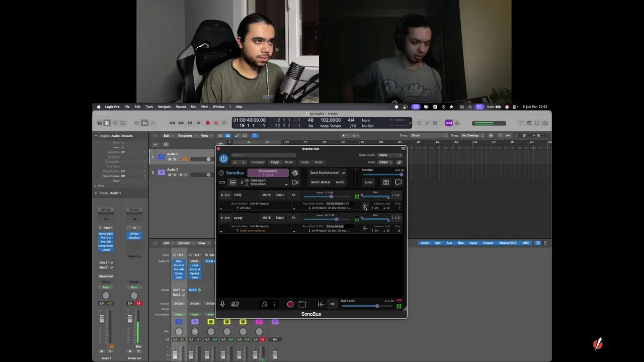644x362 pixels.
Task: Mute all SonoBus peers icon
Action: coord(235,304)
